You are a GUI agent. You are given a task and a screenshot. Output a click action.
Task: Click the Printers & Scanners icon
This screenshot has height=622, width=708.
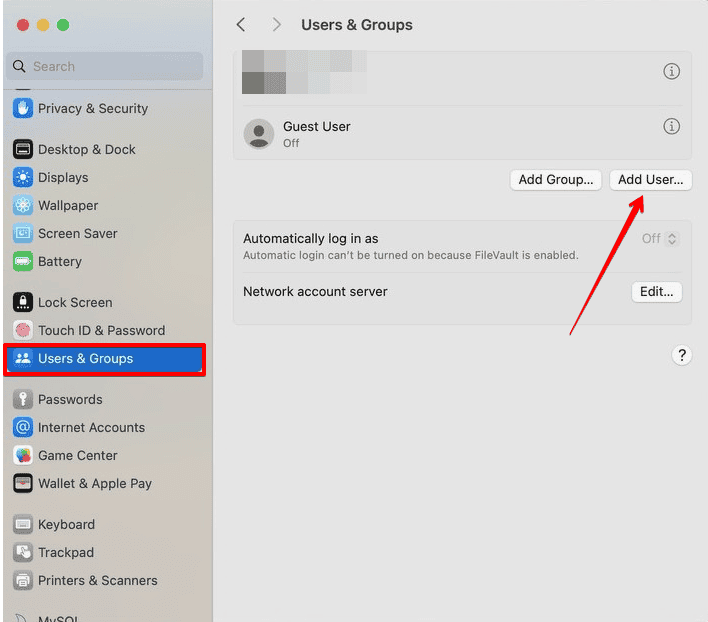(x=23, y=580)
